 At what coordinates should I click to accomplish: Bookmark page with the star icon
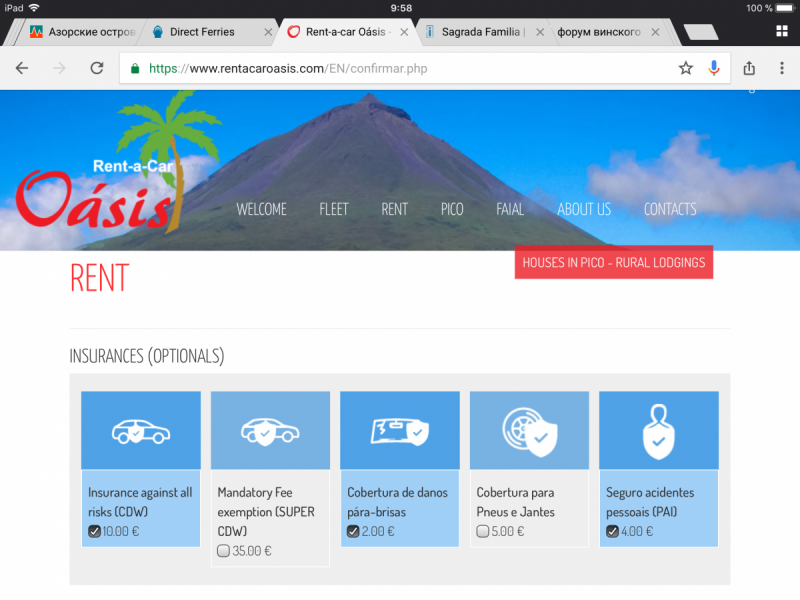(x=686, y=68)
